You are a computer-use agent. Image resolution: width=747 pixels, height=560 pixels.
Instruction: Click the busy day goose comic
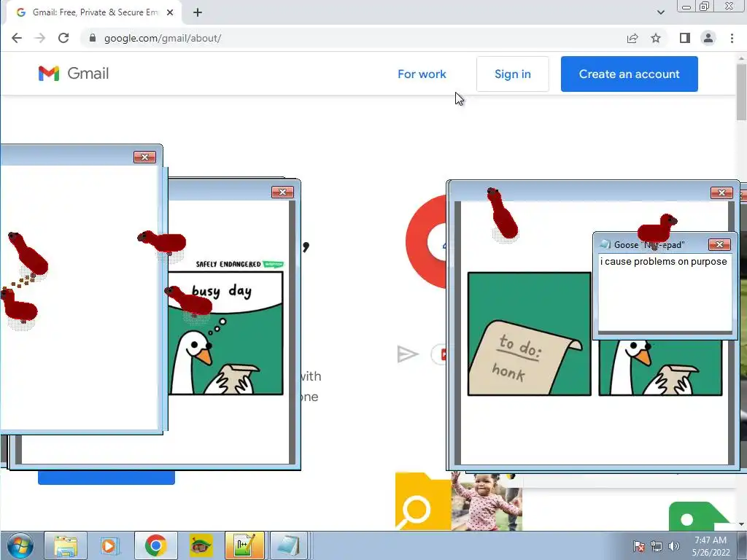click(226, 332)
